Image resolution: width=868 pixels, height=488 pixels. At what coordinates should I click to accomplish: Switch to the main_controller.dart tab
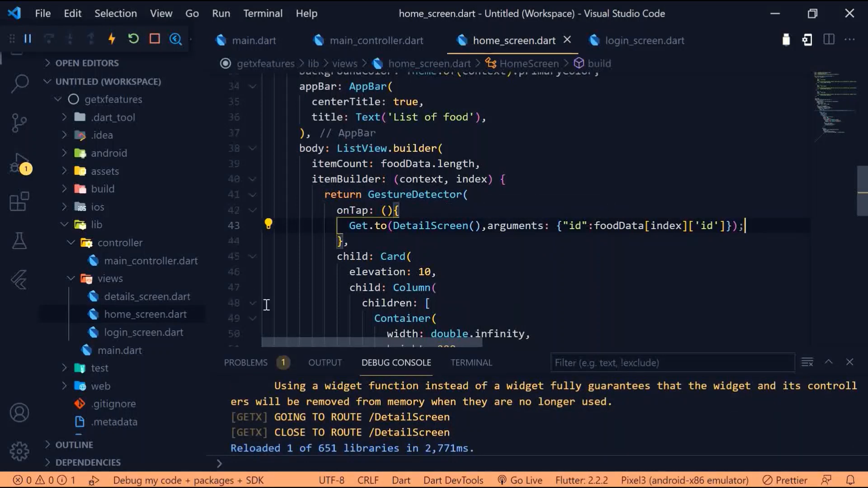[376, 41]
